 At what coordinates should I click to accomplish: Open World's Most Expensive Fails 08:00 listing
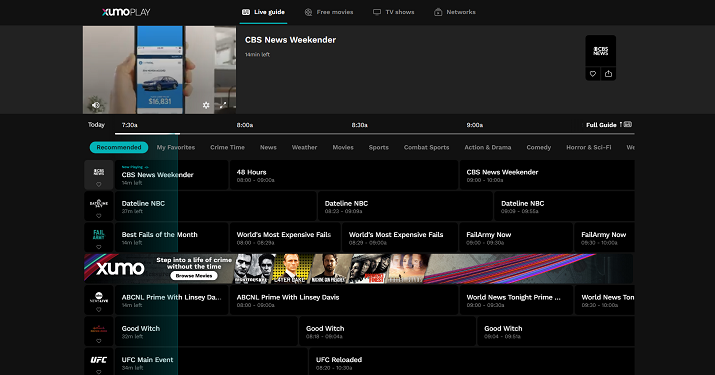285,237
